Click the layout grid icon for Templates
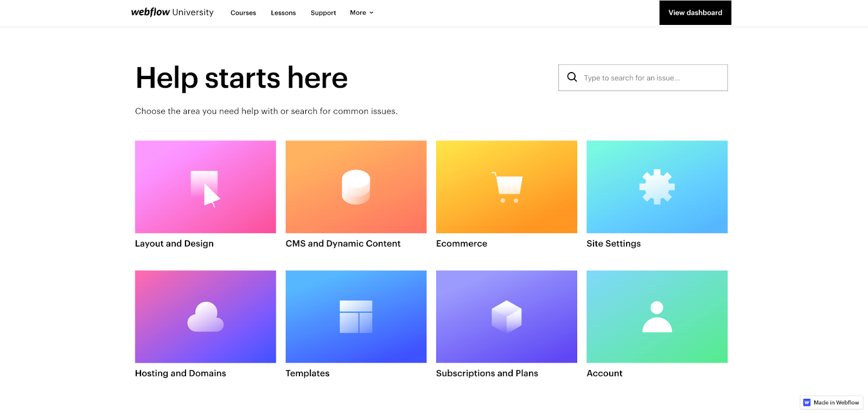868x414 pixels. tap(356, 316)
